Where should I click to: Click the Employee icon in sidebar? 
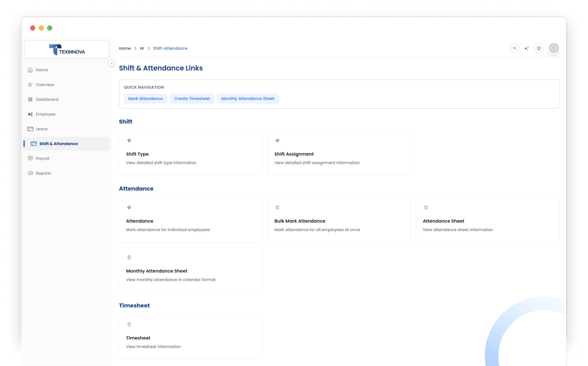(30, 114)
